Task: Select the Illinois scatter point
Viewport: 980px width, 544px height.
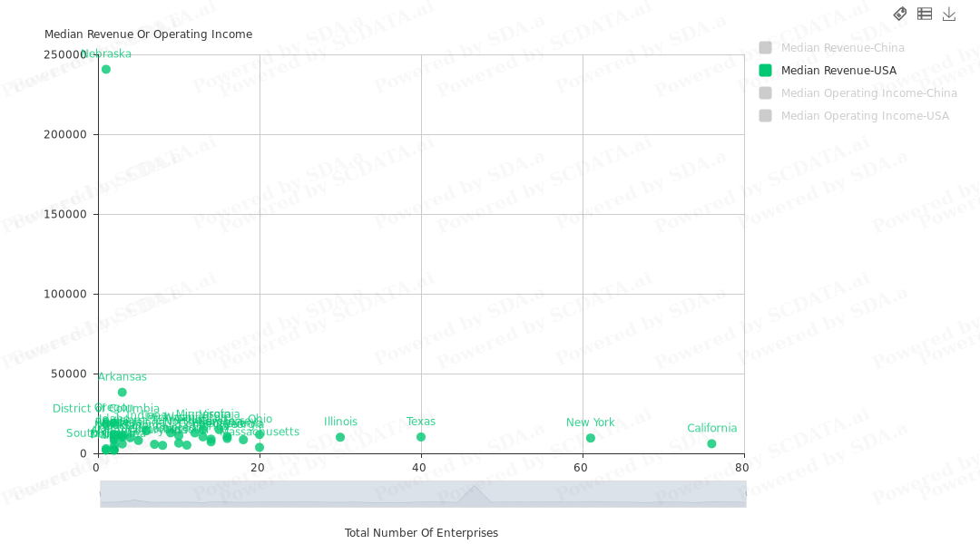Action: tap(340, 438)
